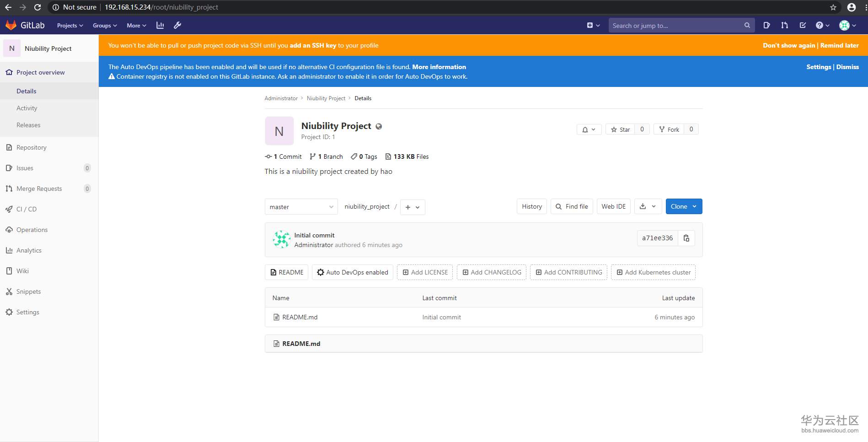
Task: Open the user avatar menu
Action: click(x=847, y=25)
